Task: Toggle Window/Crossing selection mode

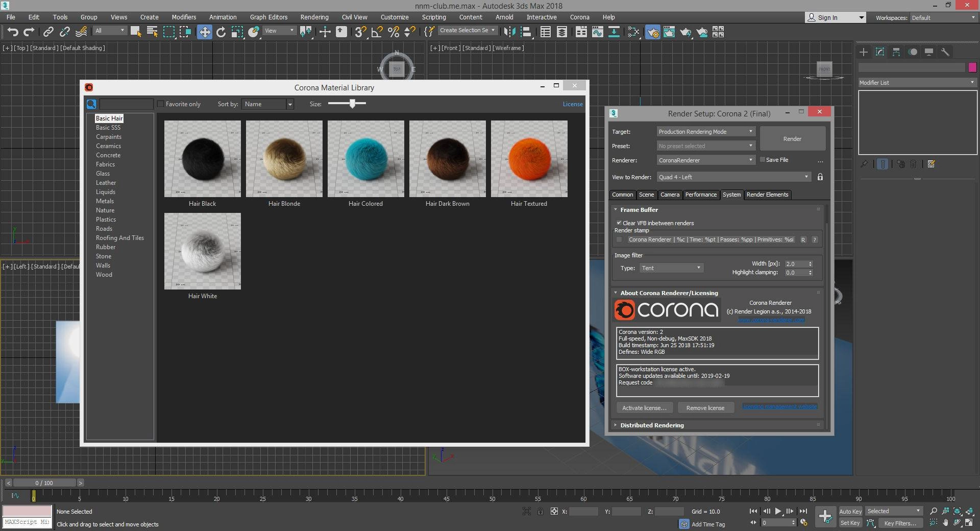Action: 185,32
